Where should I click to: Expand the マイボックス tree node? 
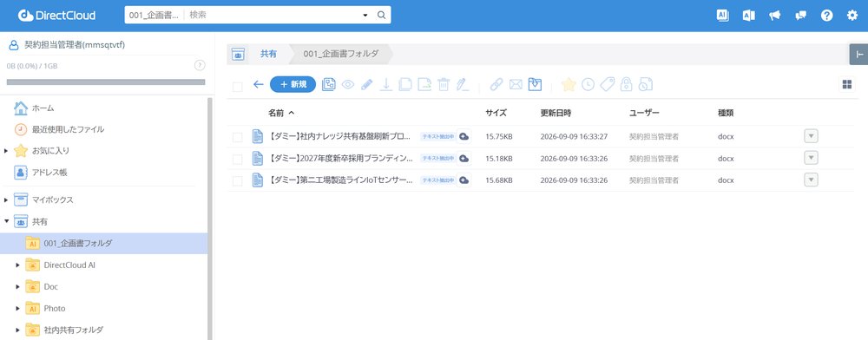(6, 199)
